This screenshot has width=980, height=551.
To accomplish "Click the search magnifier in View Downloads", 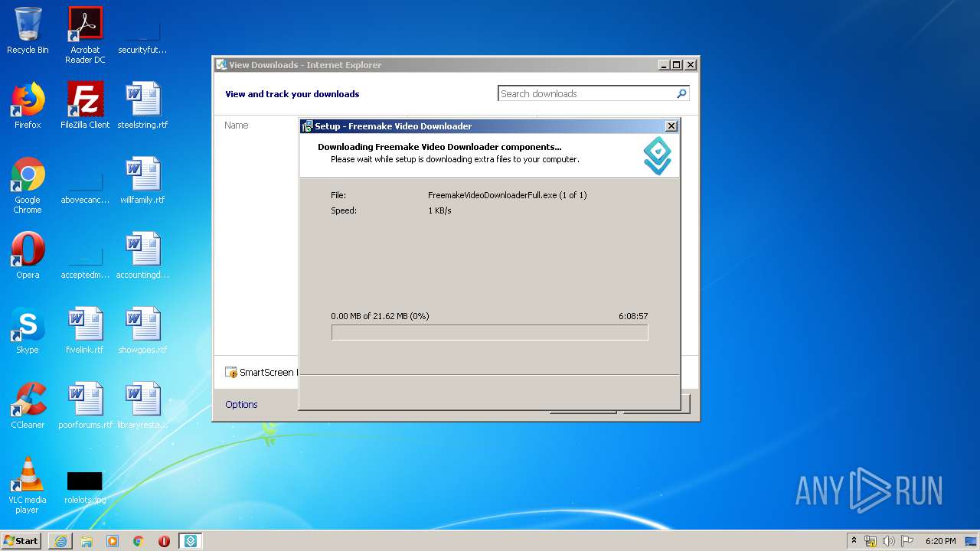I will coord(681,93).
